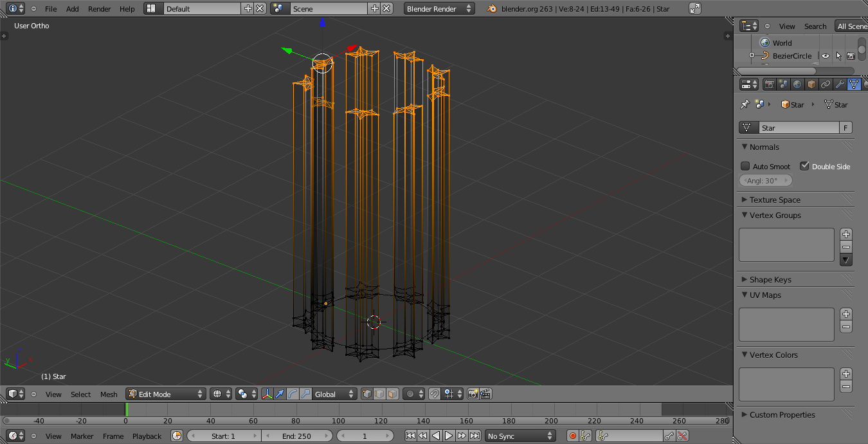This screenshot has height=444, width=868.
Task: Click the Angle 30° field
Action: tap(766, 181)
